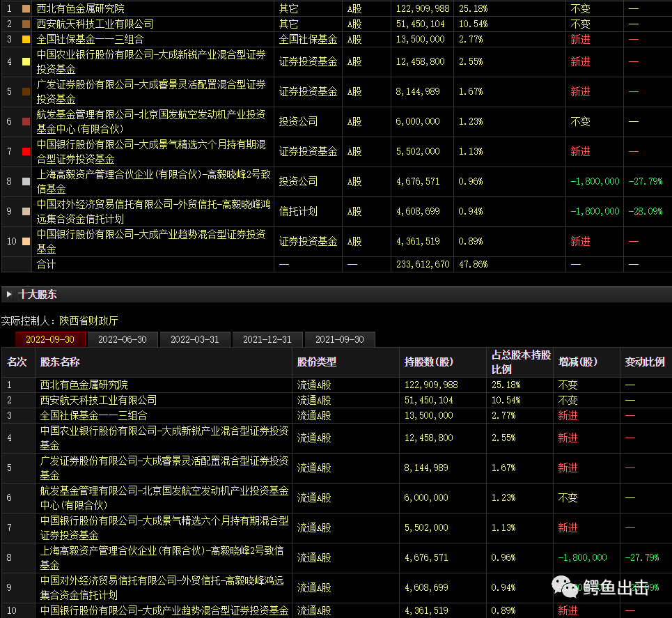Select 中国对外经济贸易信托有限公司 row in lower table
672x618 pixels.
click(x=162, y=587)
